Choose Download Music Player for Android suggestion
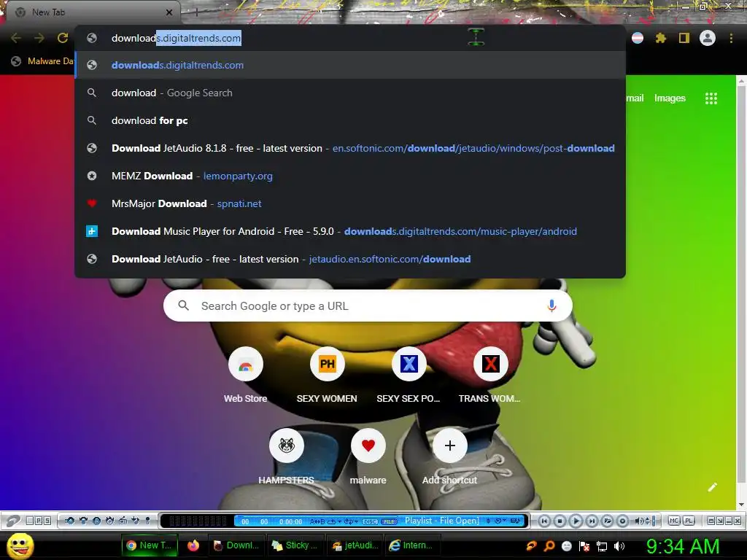747x560 pixels. tap(350, 231)
